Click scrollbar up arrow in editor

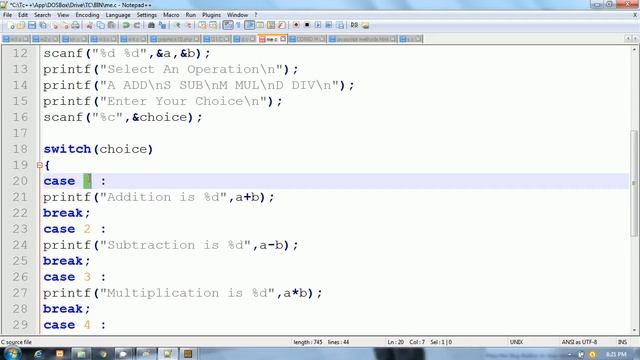click(x=634, y=49)
